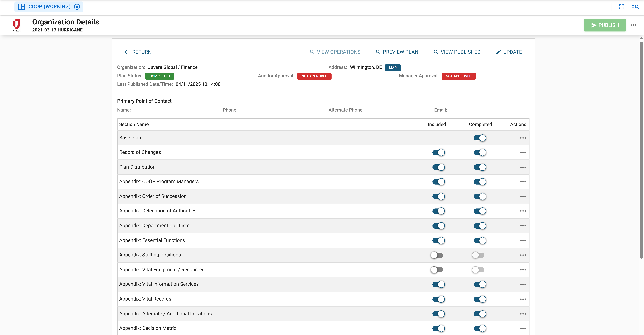The width and height of the screenshot is (644, 335).
Task: Turn off Completed toggle for Base Plan
Action: [x=479, y=138]
